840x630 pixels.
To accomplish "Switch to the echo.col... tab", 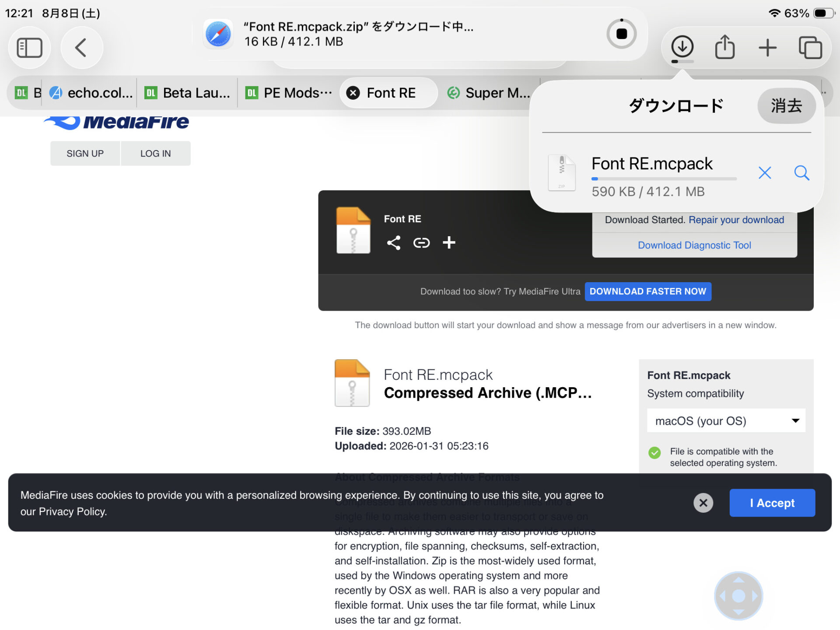I will [x=91, y=93].
